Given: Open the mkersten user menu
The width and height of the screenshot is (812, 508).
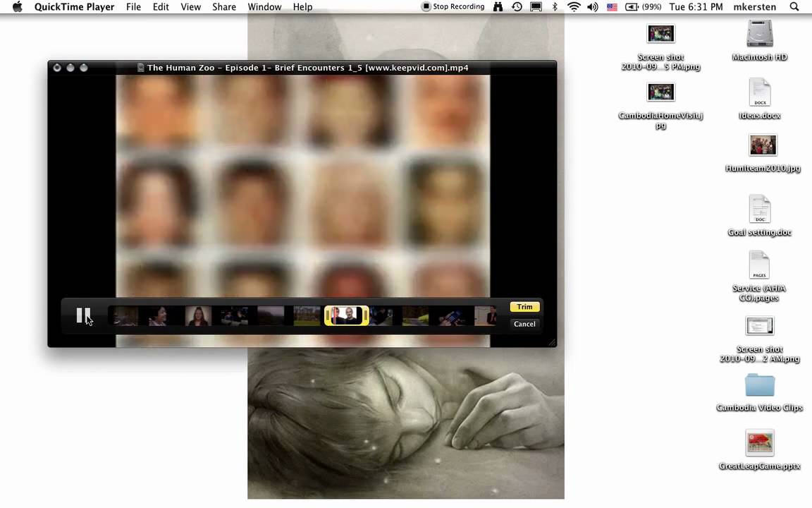Looking at the screenshot, I should [754, 7].
